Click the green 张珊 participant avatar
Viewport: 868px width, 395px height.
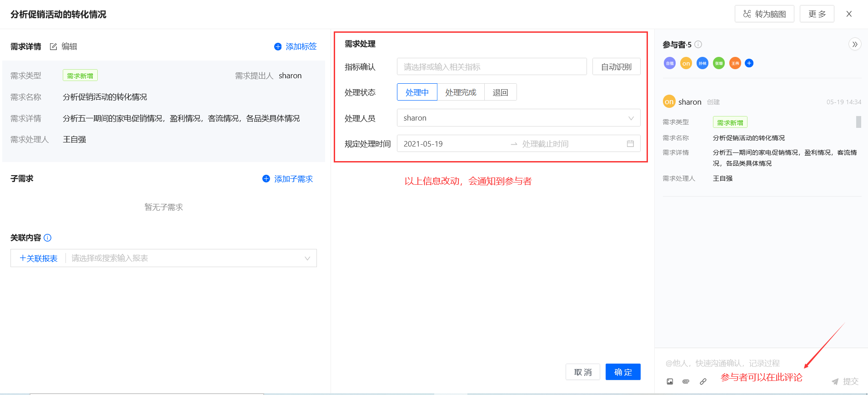point(719,63)
